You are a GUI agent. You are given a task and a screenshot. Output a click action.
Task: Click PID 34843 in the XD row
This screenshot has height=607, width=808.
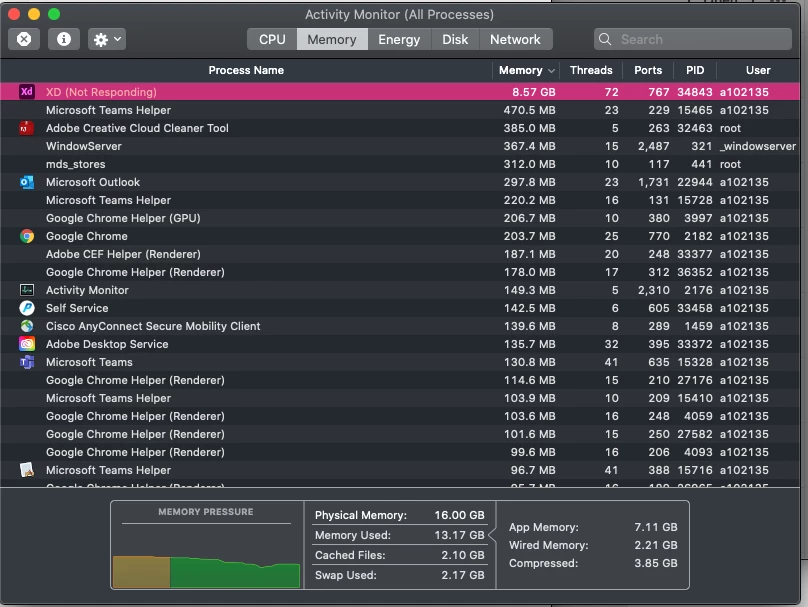pyautogui.click(x=695, y=92)
